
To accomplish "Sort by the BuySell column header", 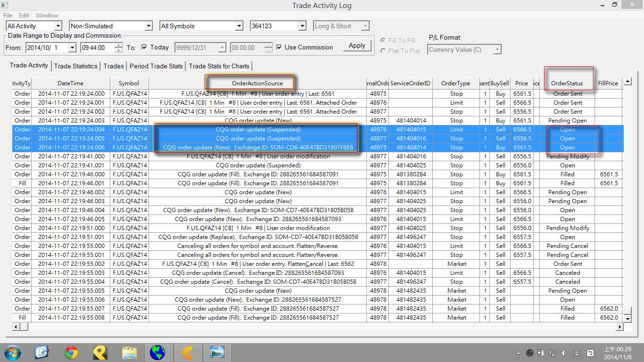I will tap(500, 83).
